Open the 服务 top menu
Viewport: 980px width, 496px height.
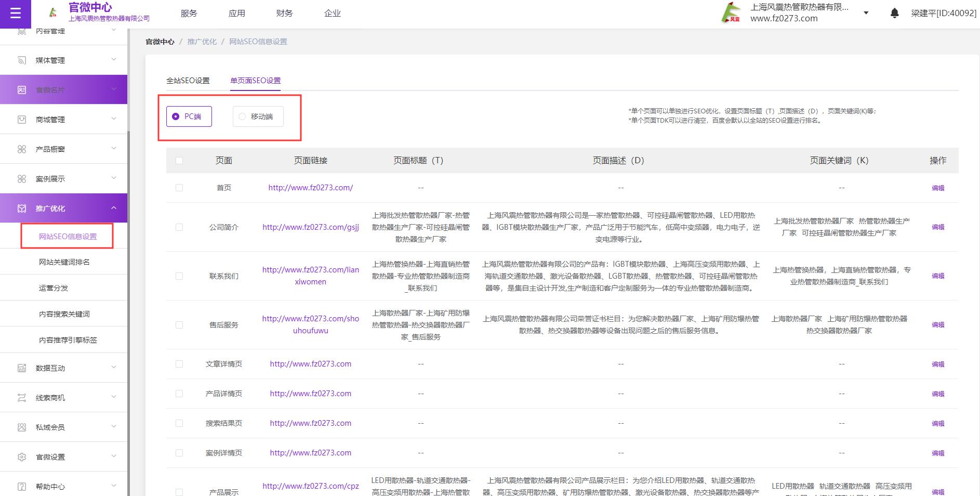189,14
